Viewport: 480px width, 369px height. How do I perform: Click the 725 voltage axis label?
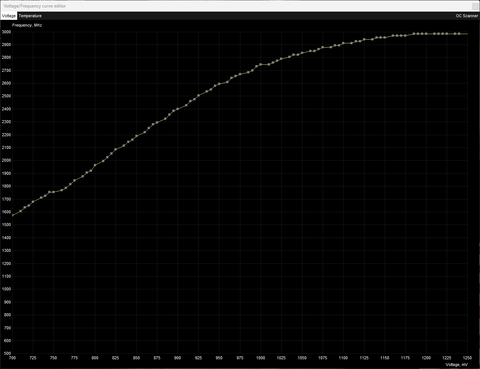[x=33, y=358]
